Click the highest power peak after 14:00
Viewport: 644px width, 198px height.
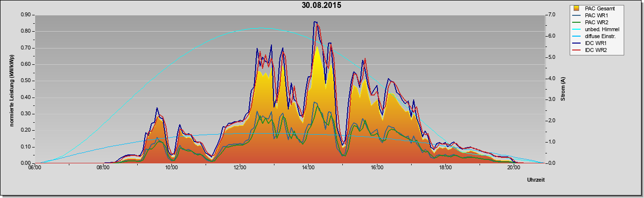pyautogui.click(x=315, y=22)
